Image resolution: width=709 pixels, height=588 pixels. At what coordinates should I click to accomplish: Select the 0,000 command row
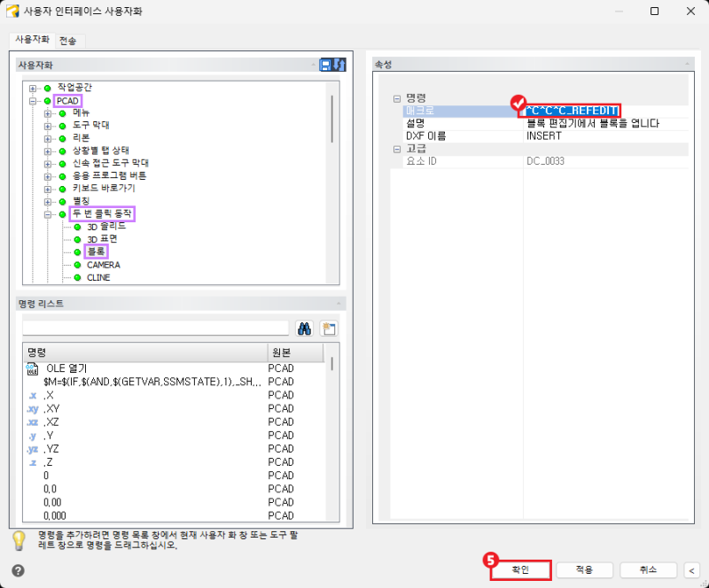pyautogui.click(x=174, y=515)
